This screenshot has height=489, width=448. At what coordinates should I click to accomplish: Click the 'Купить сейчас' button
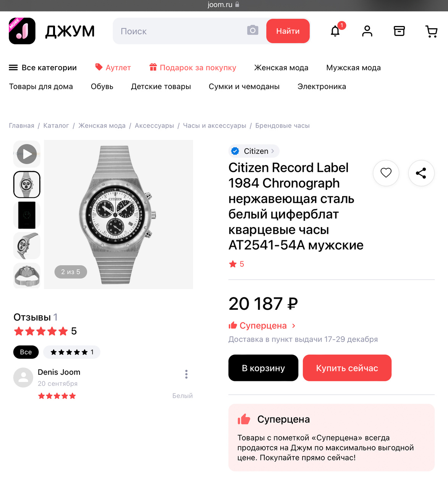(347, 368)
